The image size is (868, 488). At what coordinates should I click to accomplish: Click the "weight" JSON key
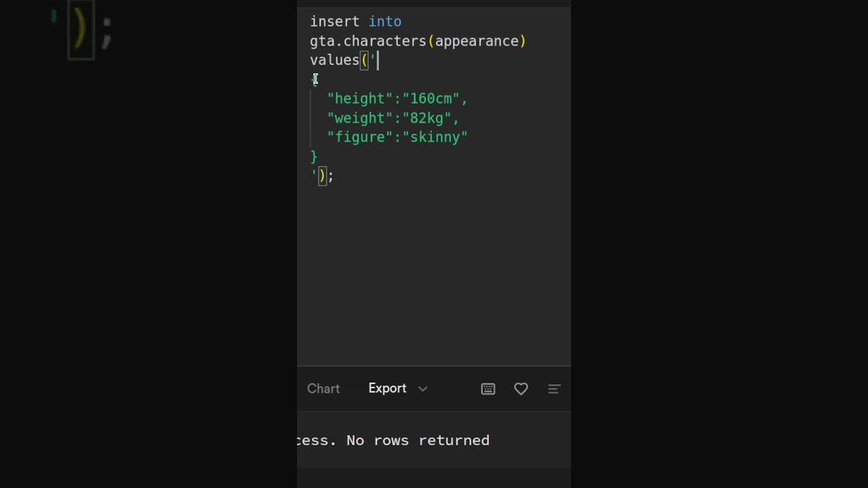pyautogui.click(x=360, y=119)
